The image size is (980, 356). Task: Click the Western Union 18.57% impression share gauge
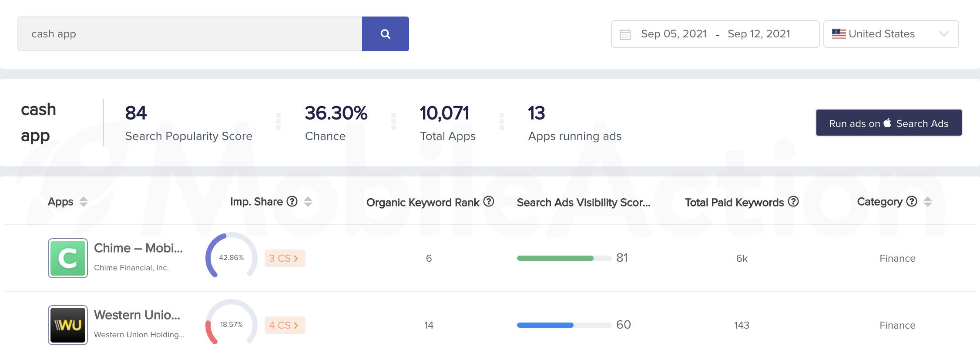(232, 323)
